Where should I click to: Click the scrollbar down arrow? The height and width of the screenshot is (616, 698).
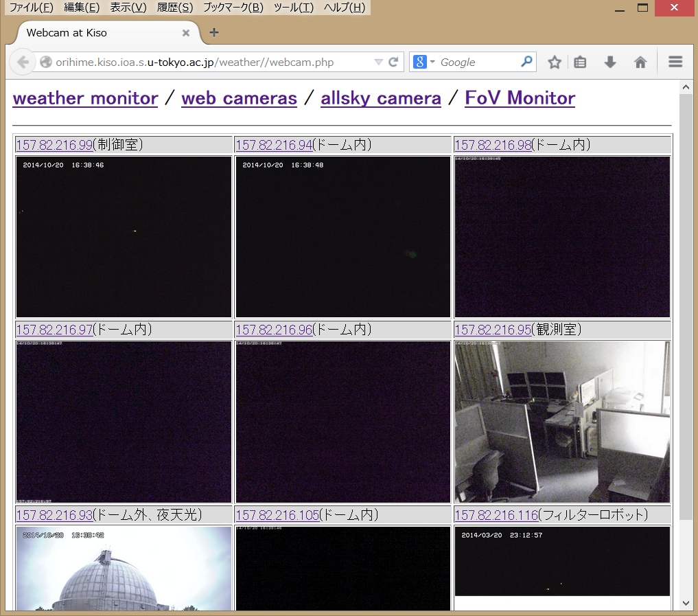[686, 603]
